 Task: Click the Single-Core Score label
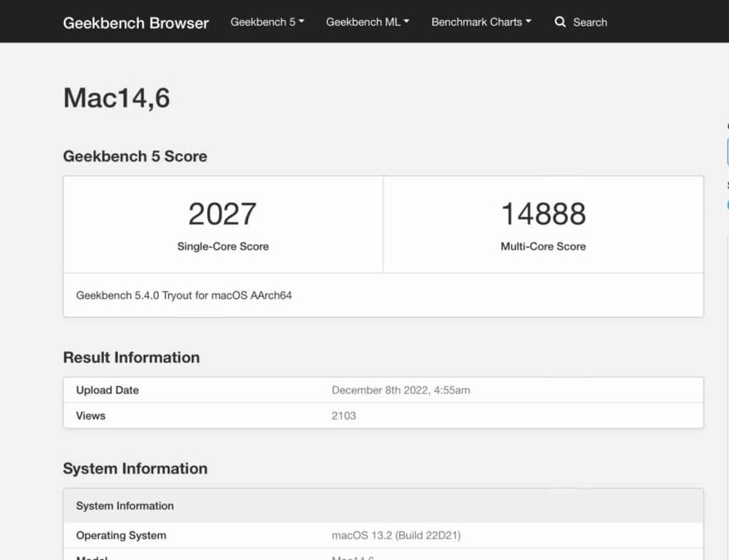point(223,246)
